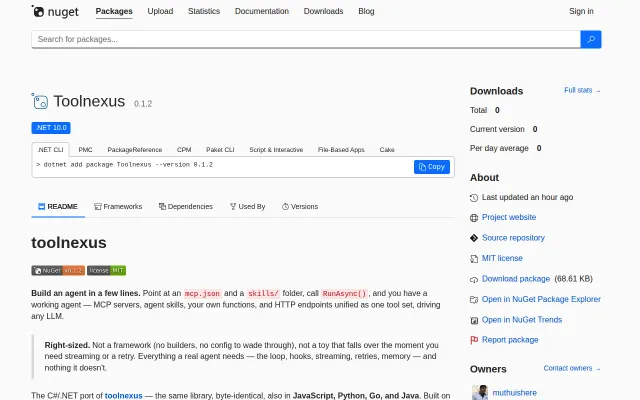Focus the Search for packages field
This screenshot has height=400, width=640.
tap(306, 39)
